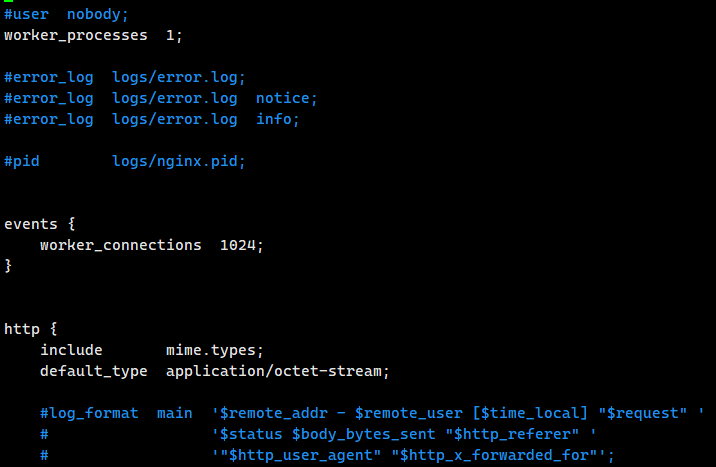Click the 'include' directive keyword
Viewport: 716px width, 467px height.
[71, 350]
